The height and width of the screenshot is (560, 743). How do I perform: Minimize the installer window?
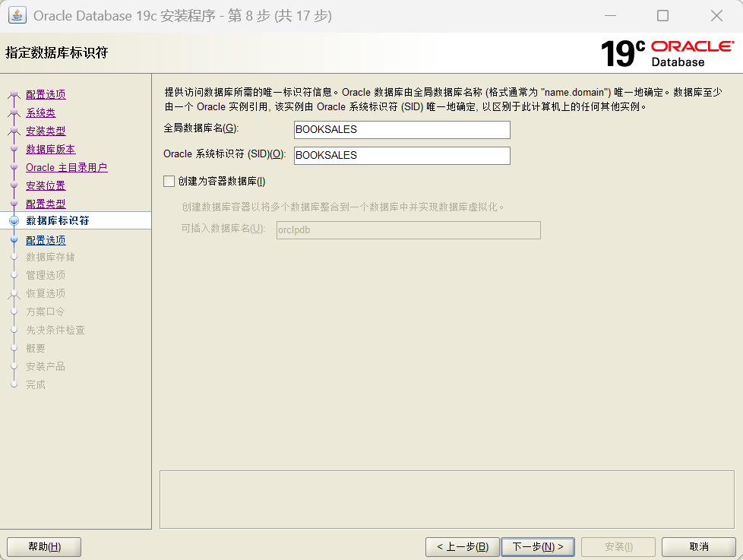click(x=610, y=16)
